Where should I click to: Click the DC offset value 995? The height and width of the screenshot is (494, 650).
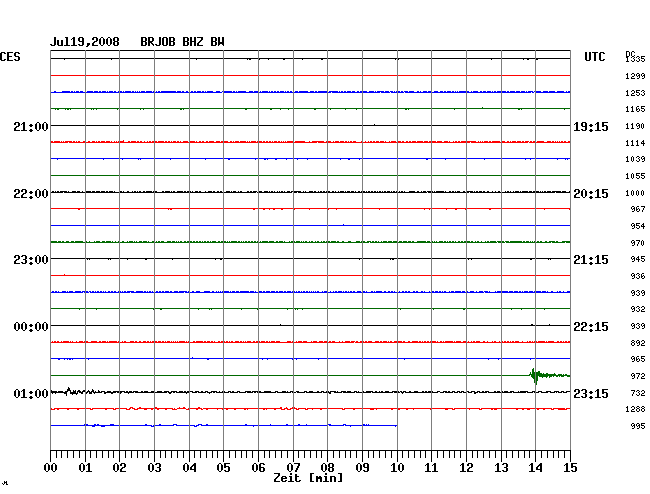point(638,426)
